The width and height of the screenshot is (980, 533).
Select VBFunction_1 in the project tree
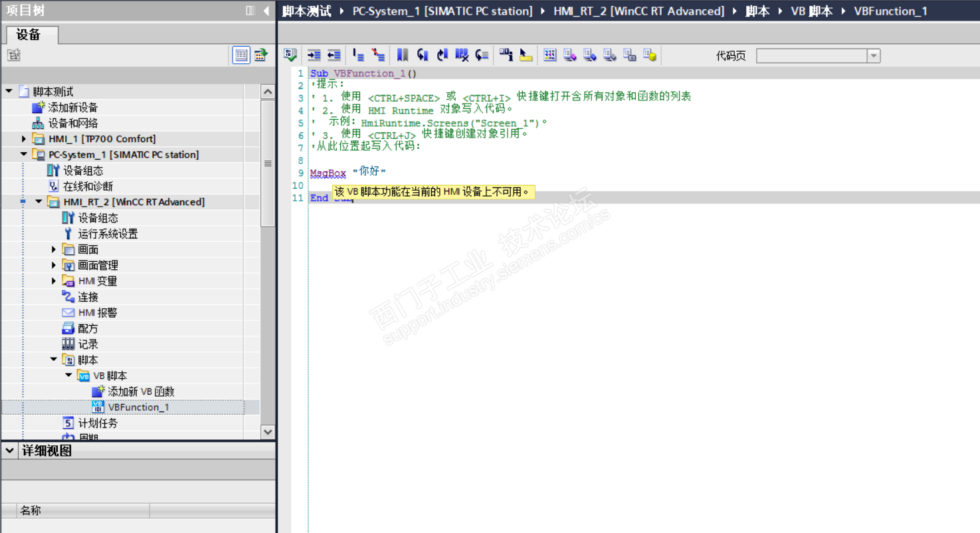click(x=138, y=407)
